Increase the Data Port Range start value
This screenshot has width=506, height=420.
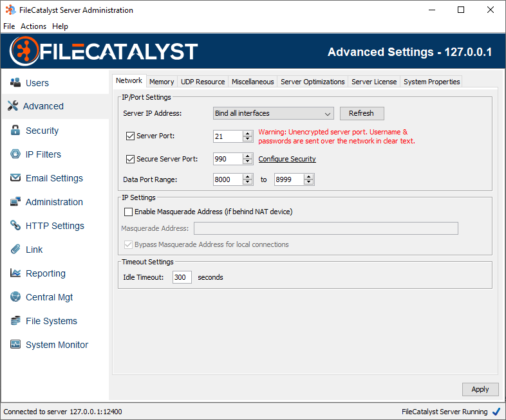click(247, 177)
